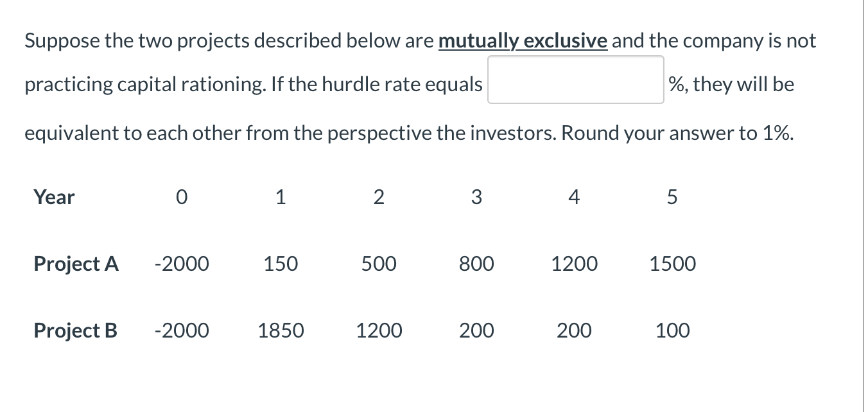Select the year 1 column header
This screenshot has height=412, width=868.
[280, 198]
